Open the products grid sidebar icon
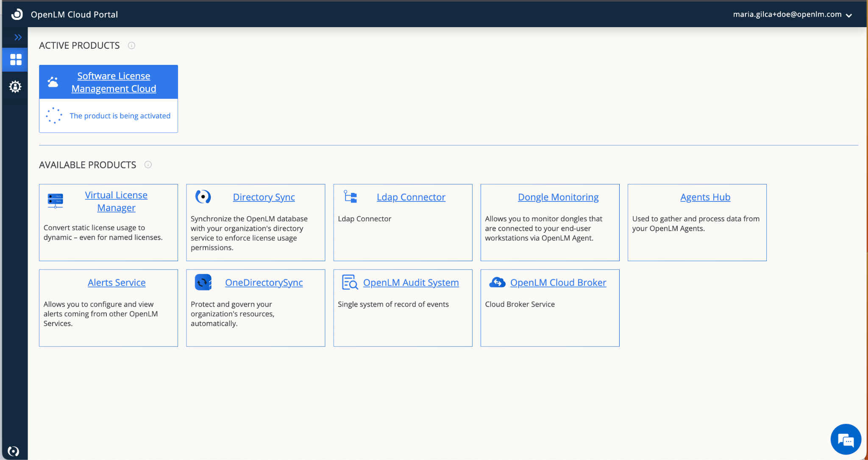 (16, 60)
